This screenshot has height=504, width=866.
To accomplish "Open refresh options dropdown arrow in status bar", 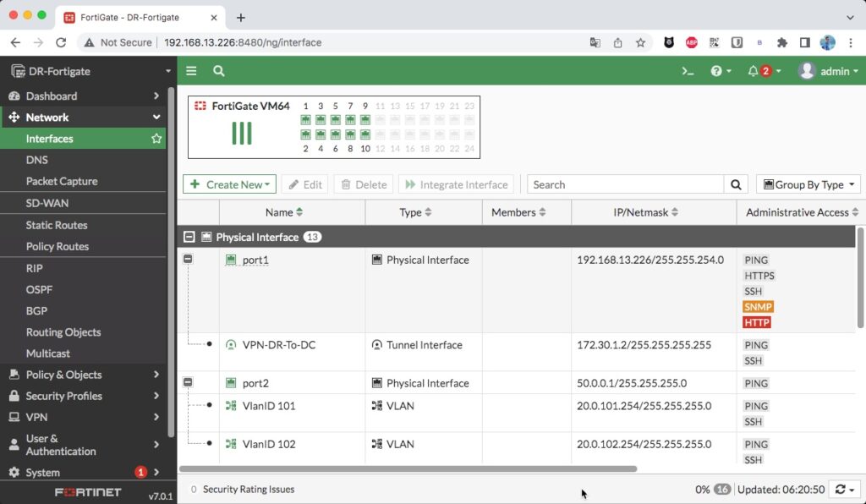I will (852, 490).
